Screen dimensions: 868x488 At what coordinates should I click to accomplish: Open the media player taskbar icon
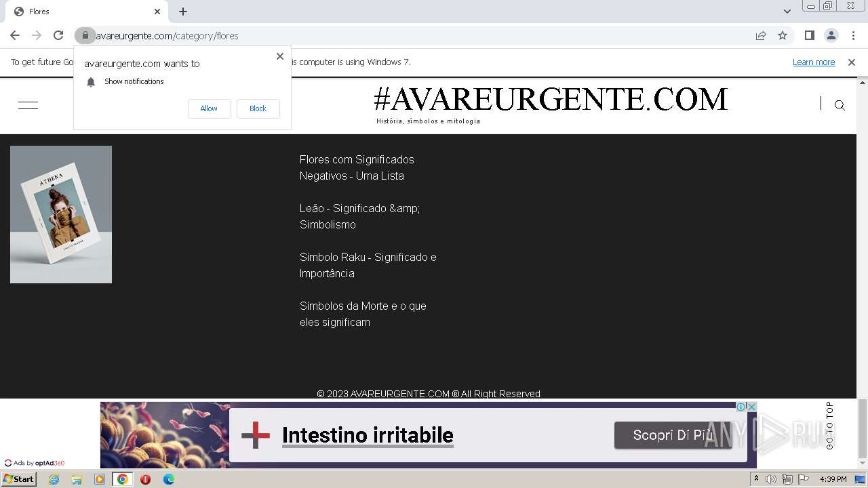point(100,479)
